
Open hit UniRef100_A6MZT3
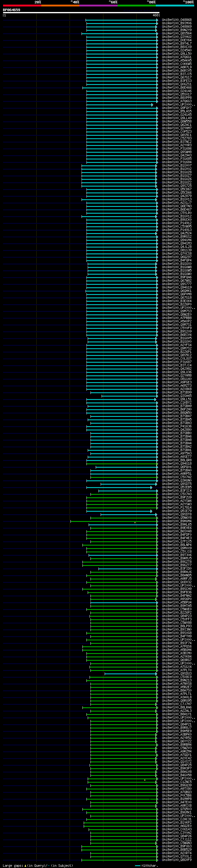click(x=177, y=386)
